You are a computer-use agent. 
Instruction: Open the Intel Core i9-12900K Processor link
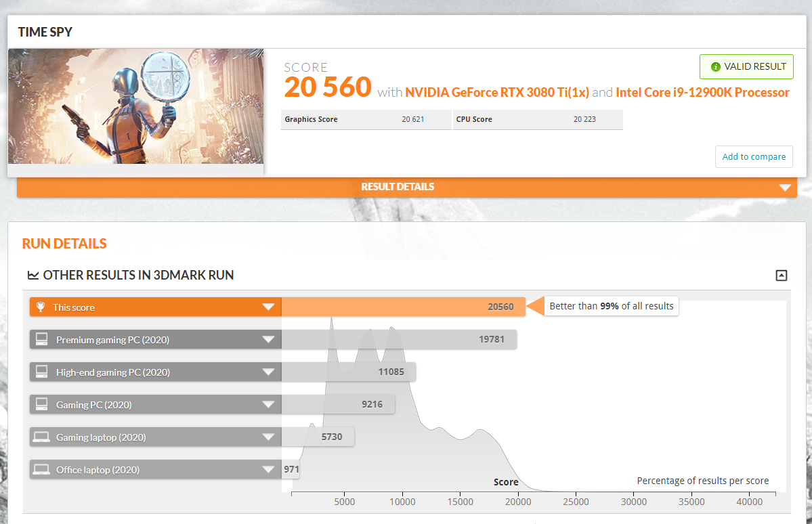click(x=702, y=92)
